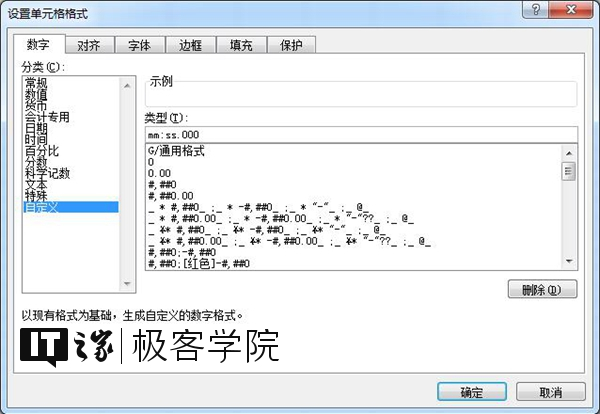Viewport: 600px width, 414px height.
Task: Pick the 货币 category
Action: (x=36, y=105)
